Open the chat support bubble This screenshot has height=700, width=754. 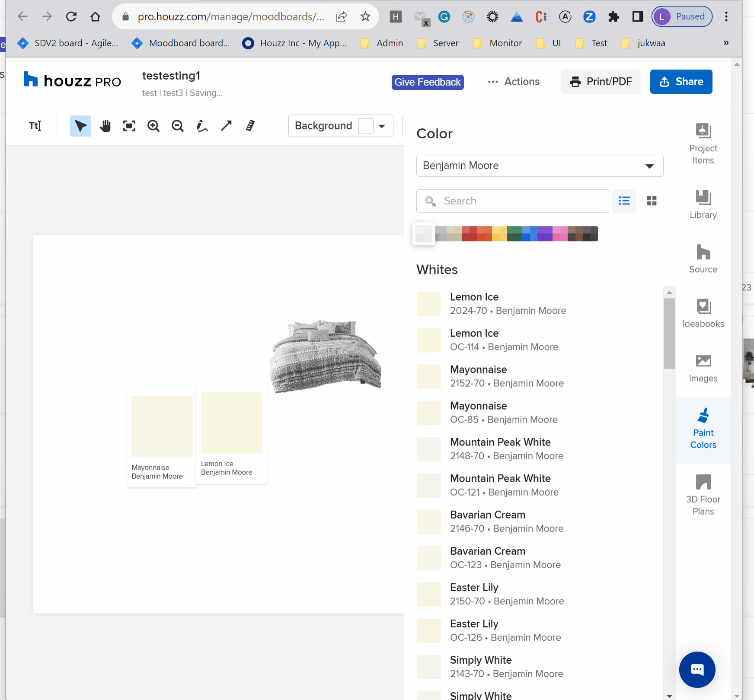(x=697, y=670)
